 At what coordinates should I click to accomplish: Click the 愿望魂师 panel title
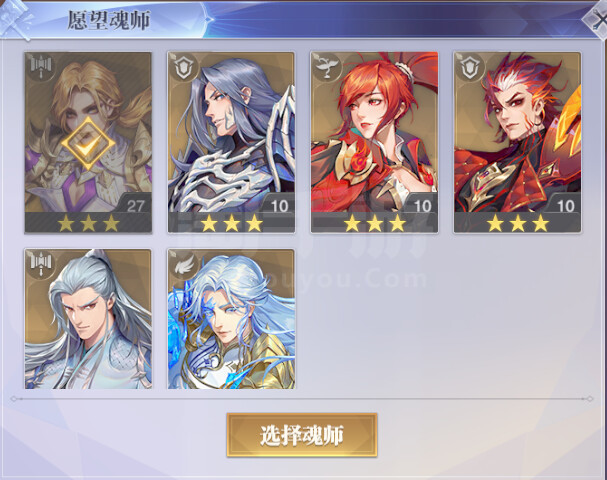click(108, 20)
